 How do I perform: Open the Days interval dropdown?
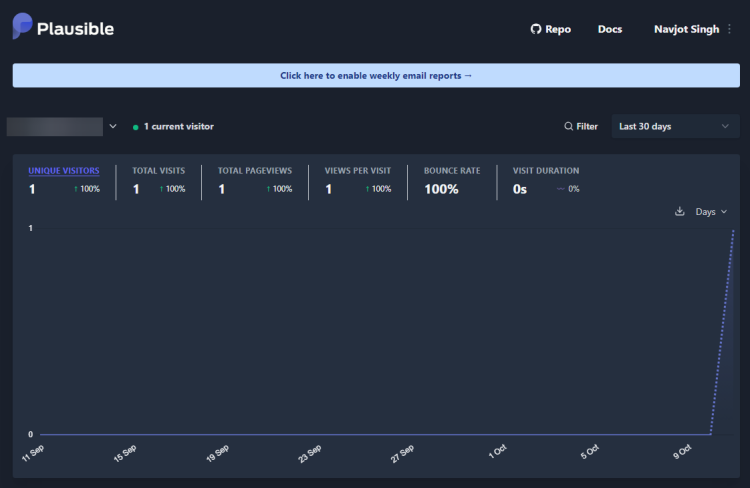pos(711,211)
